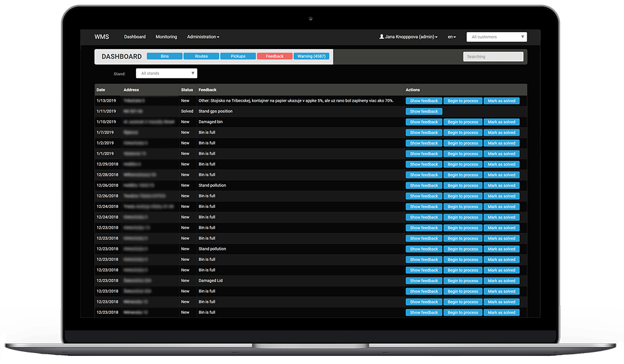Open the Monitoring menu item
The height and width of the screenshot is (364, 624).
(x=166, y=37)
